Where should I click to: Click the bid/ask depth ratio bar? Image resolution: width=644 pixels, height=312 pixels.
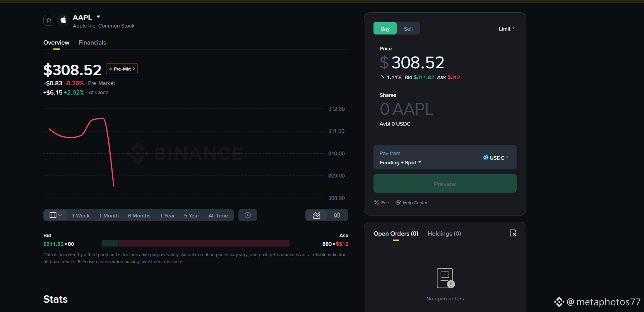[x=196, y=243]
